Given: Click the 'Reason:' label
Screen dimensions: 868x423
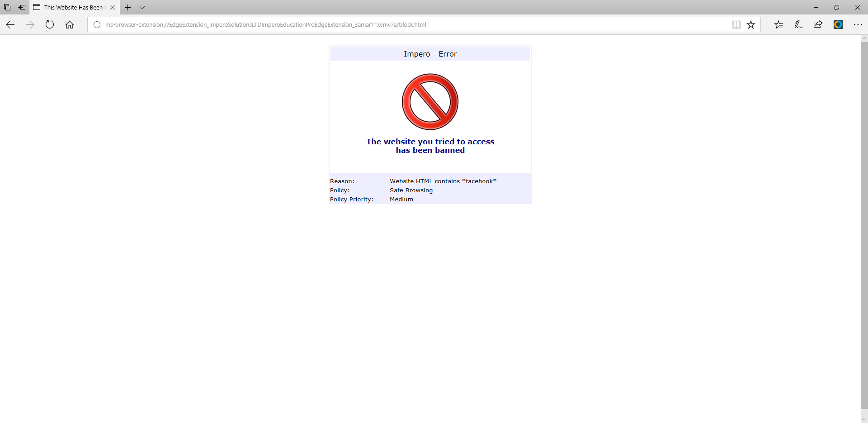Looking at the screenshot, I should [342, 181].
